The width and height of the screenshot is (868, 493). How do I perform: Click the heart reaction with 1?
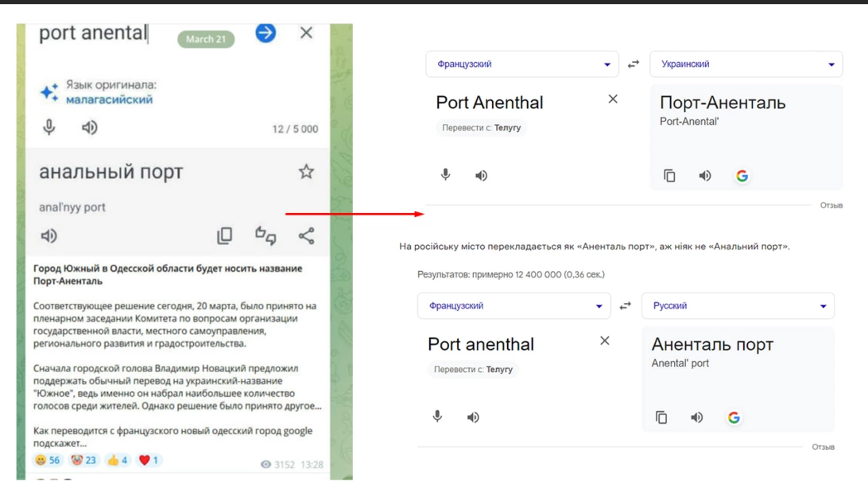click(x=149, y=460)
